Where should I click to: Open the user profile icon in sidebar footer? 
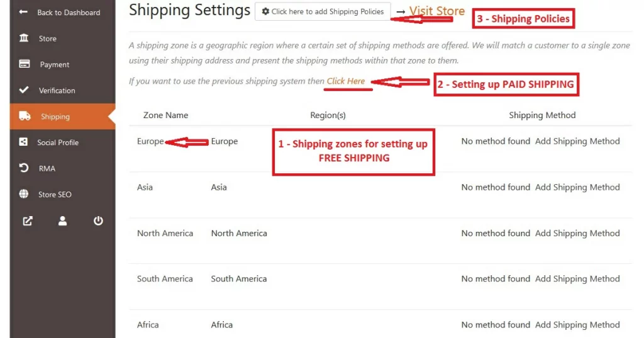(x=62, y=221)
